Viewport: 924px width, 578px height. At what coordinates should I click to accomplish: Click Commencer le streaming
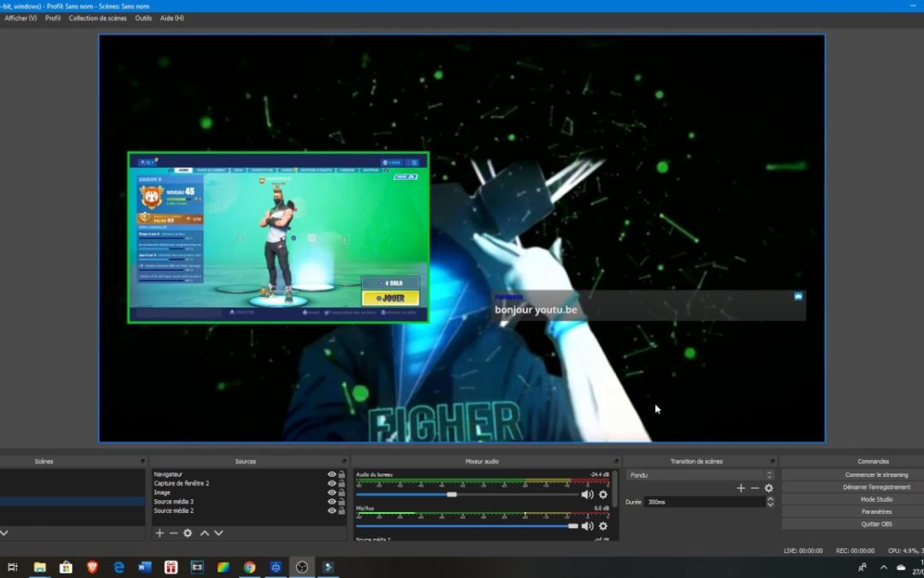point(874,474)
